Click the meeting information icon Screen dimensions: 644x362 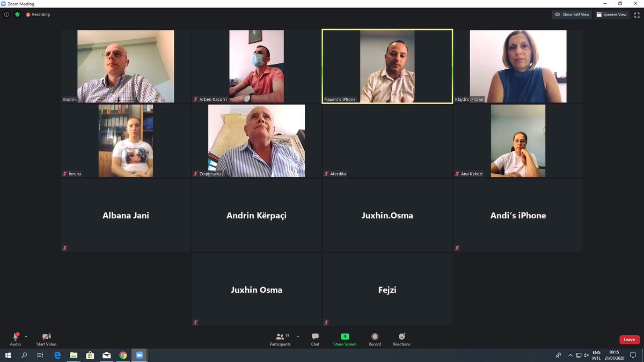coord(6,14)
